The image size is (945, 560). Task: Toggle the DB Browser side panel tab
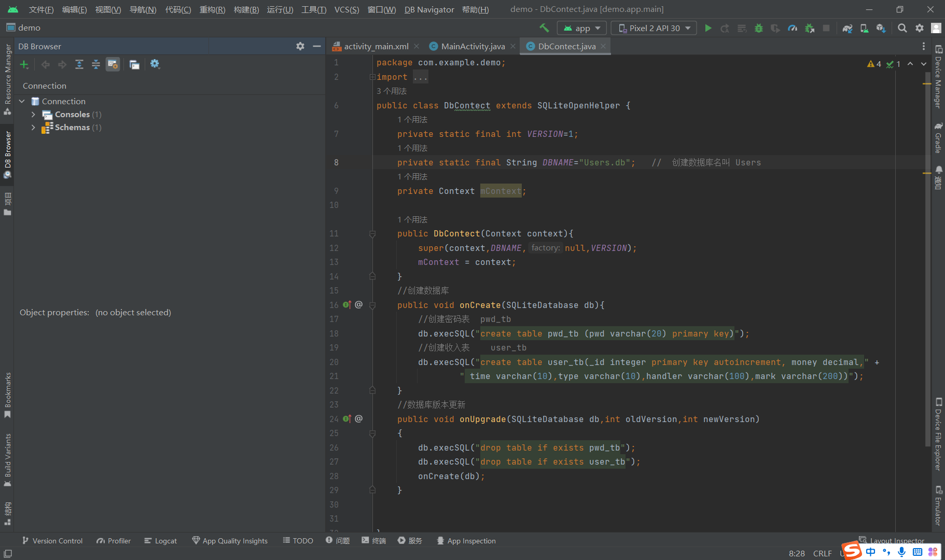point(7,154)
